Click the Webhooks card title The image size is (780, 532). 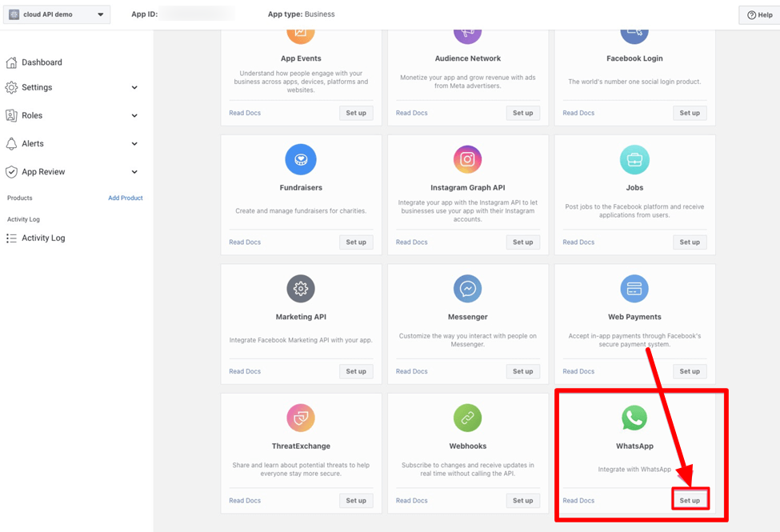click(x=468, y=446)
